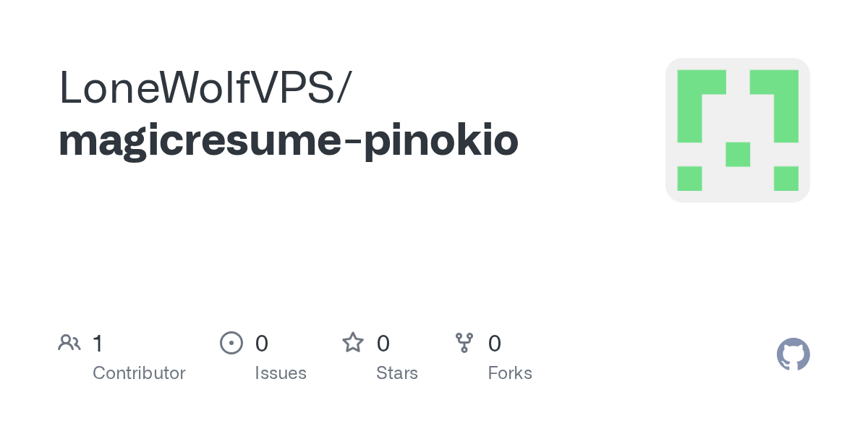Image resolution: width=868 pixels, height=434 pixels.
Task: Click the avatar's bottom-right small green square
Action: click(786, 179)
